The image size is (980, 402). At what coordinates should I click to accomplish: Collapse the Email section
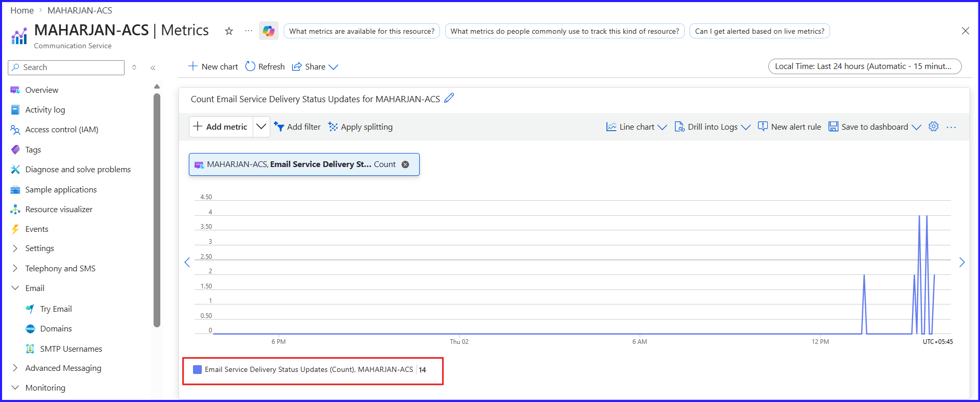point(15,288)
